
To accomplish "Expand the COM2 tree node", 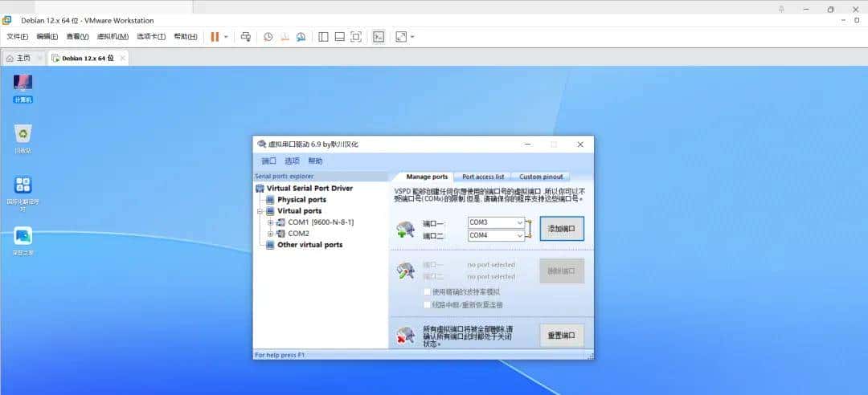I will point(270,234).
